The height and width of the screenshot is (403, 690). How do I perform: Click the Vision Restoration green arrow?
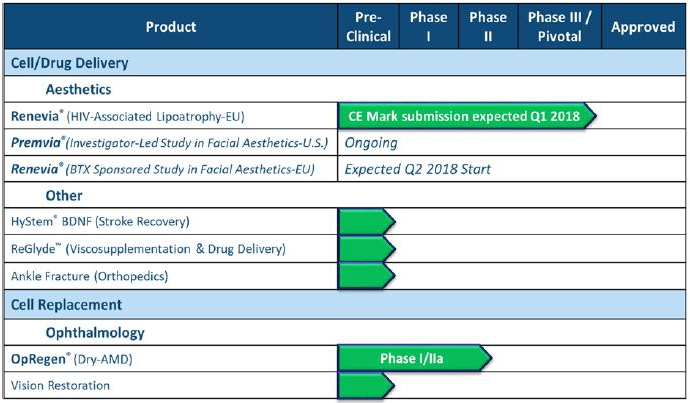[367, 385]
